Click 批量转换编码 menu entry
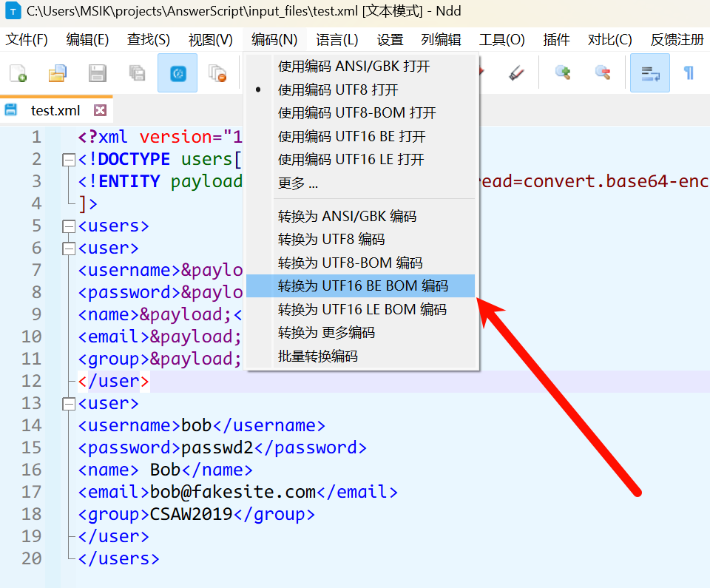Viewport: 710px width, 588px height. [318, 356]
